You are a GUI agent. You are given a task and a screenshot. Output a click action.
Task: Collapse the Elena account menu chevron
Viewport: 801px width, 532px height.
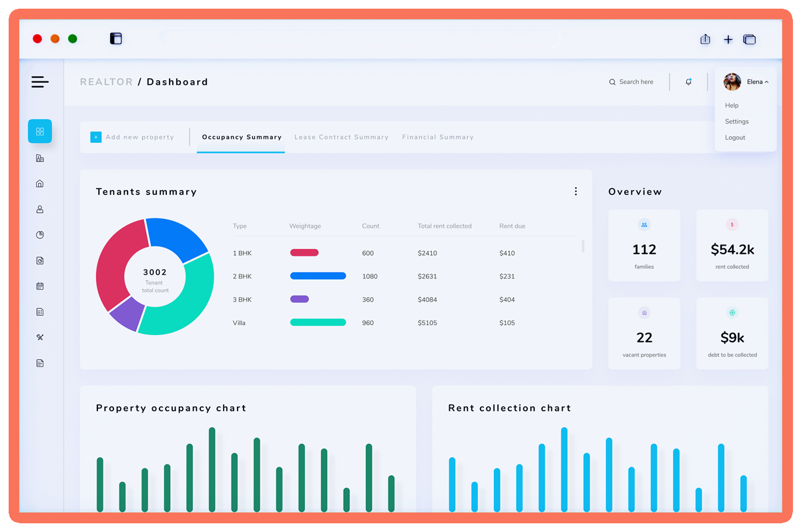(766, 81)
